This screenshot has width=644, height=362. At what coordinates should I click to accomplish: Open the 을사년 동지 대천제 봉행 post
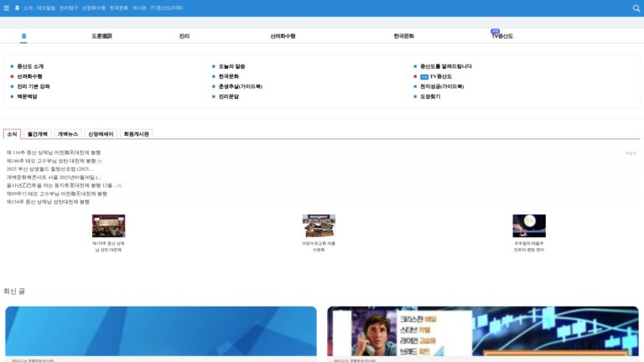pyautogui.click(x=60, y=185)
